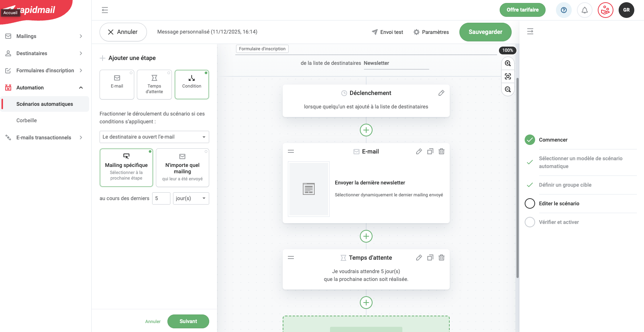The width and height of the screenshot is (644, 332).
Task: Click the fit-to-screen canvas icon
Action: click(508, 76)
